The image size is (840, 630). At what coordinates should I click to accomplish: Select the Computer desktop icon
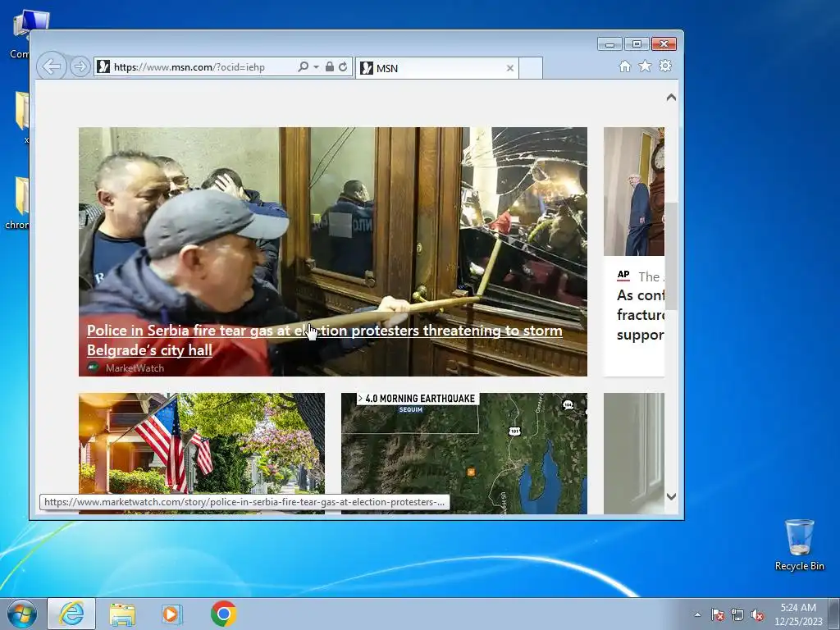click(x=30, y=34)
